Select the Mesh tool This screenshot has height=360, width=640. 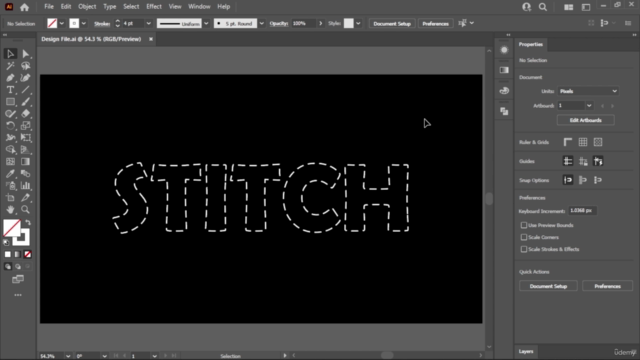point(10,162)
